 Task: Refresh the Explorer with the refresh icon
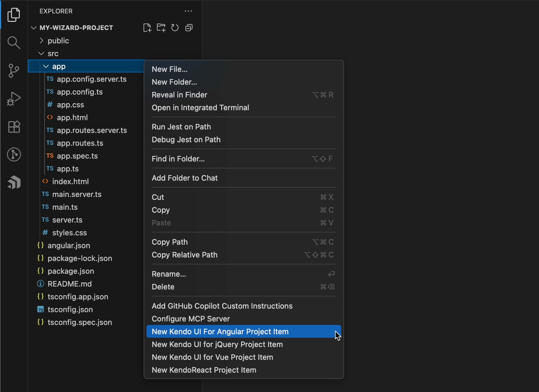175,28
